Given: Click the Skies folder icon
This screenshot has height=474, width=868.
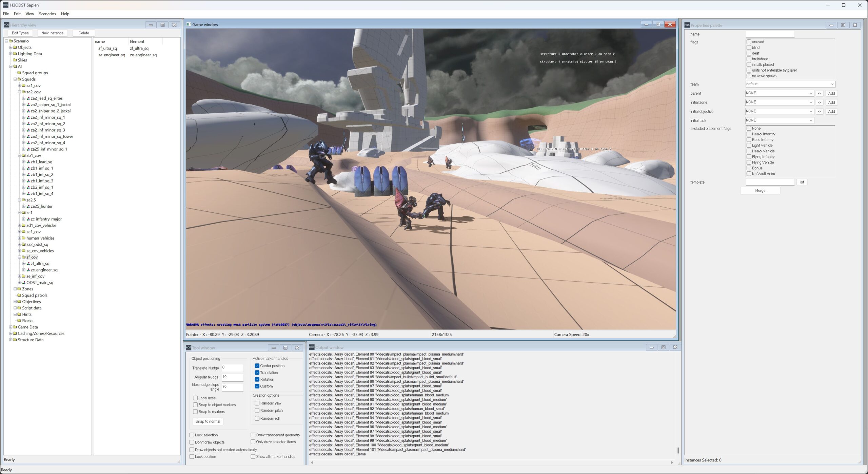Looking at the screenshot, I should (15, 60).
